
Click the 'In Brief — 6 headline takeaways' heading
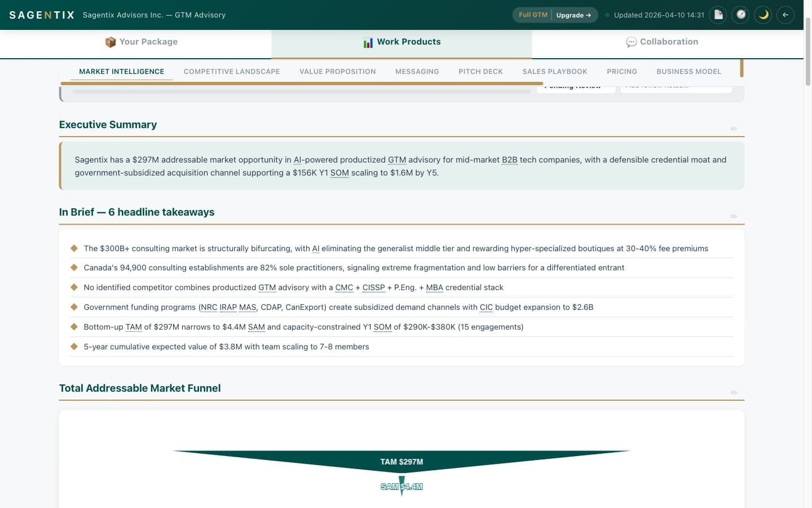pyautogui.click(x=136, y=212)
